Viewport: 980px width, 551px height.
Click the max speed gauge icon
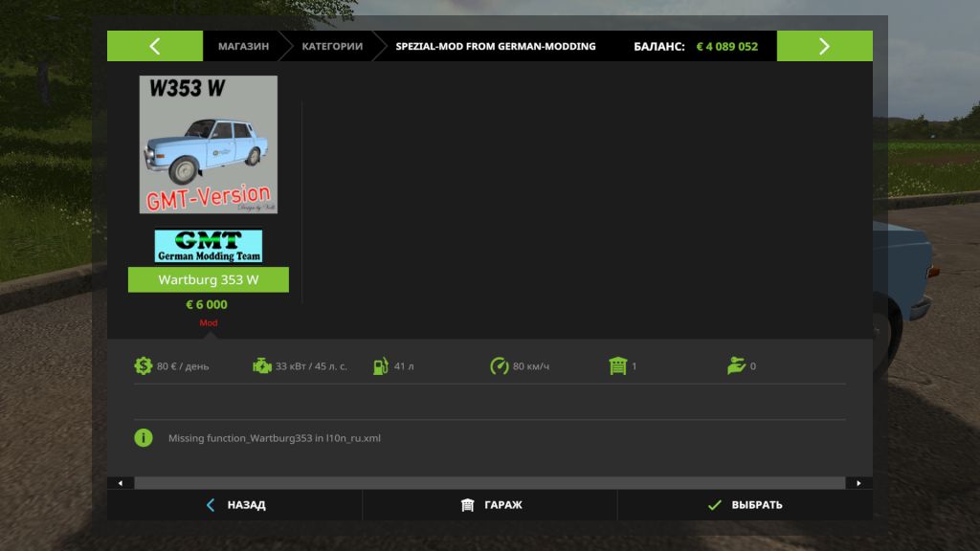tap(499, 365)
